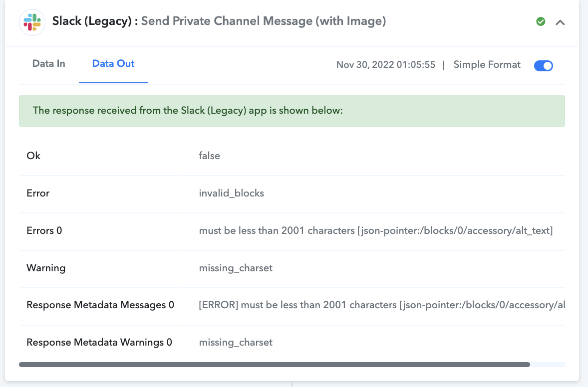Click the timestamp Nov 30, 2022 01:05:55
This screenshot has height=387, width=588.
click(x=386, y=65)
